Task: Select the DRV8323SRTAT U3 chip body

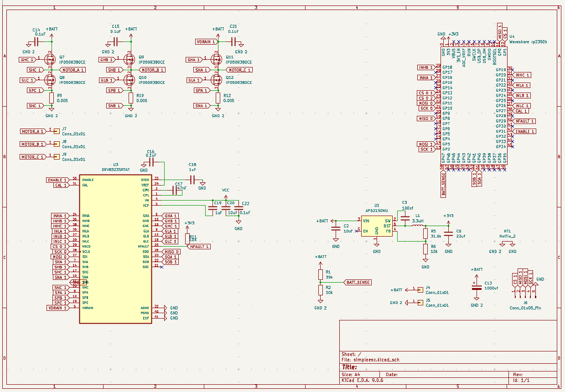Action: pos(116,249)
